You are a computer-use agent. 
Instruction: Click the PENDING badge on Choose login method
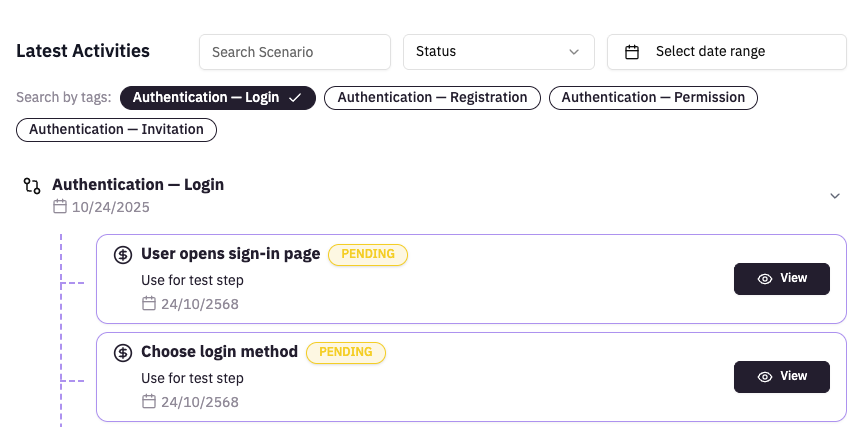pos(345,353)
